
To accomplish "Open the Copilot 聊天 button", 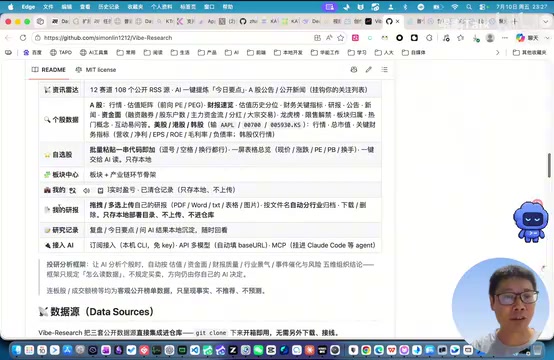I will [528, 38].
